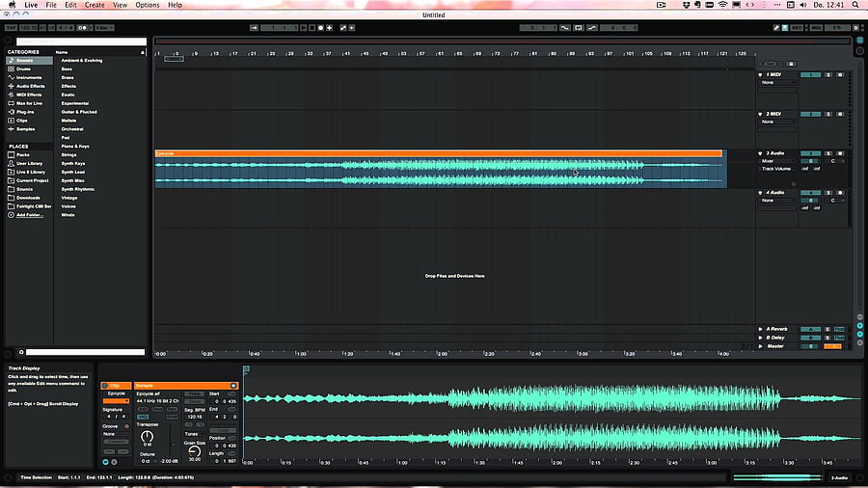Select the Drums category icon

click(11, 69)
